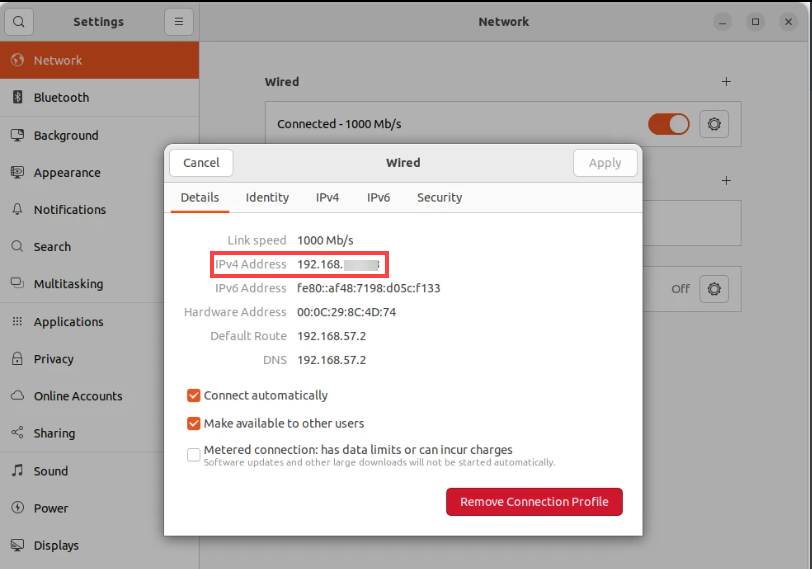The image size is (812, 569).
Task: Click the gear icon beside Off label
Action: click(x=714, y=289)
